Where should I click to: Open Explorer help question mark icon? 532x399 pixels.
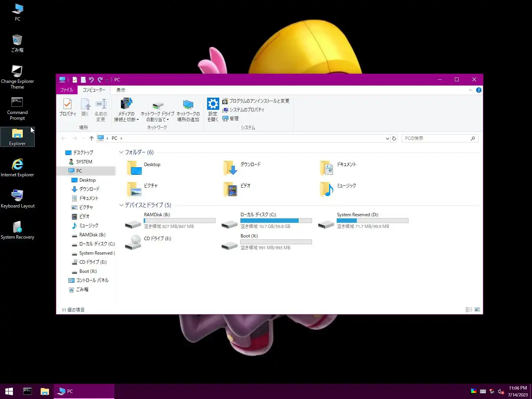pyautogui.click(x=479, y=90)
